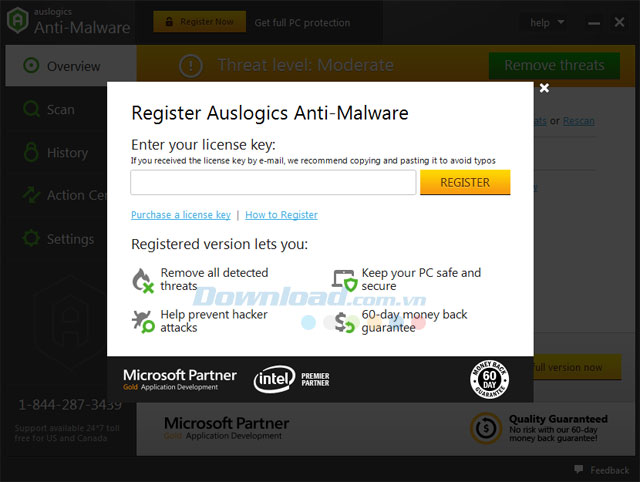Click the Register Now button in header
Image resolution: width=640 pixels, height=482 pixels.
pos(200,22)
